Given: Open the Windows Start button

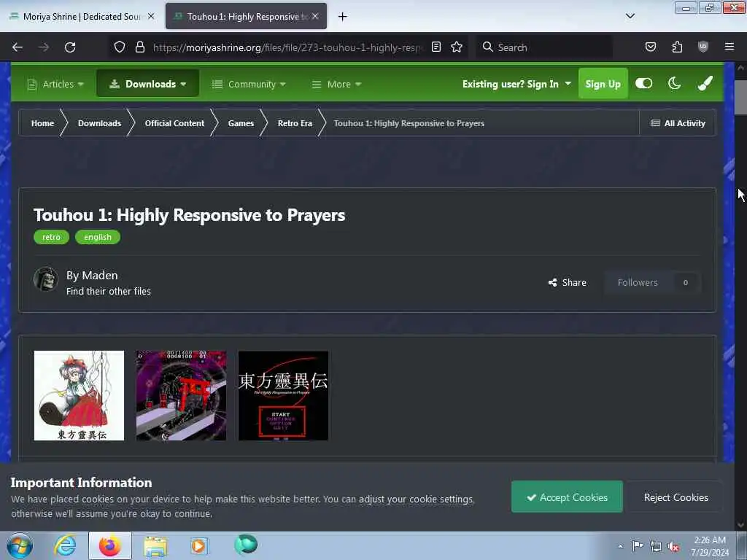Looking at the screenshot, I should tap(20, 545).
